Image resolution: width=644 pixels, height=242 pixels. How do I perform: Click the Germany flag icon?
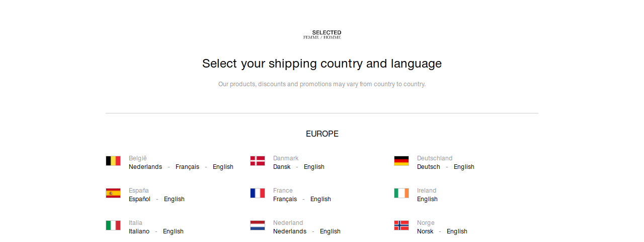[401, 161]
